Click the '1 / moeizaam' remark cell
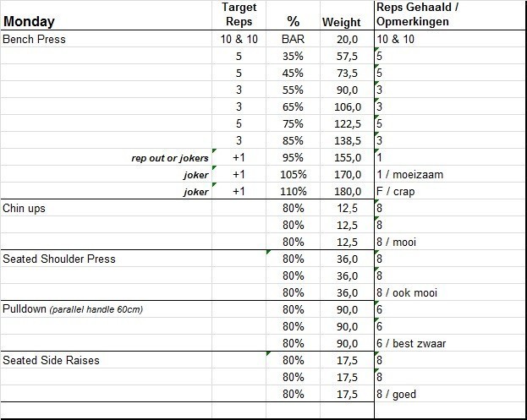The image size is (527, 420). coord(409,174)
